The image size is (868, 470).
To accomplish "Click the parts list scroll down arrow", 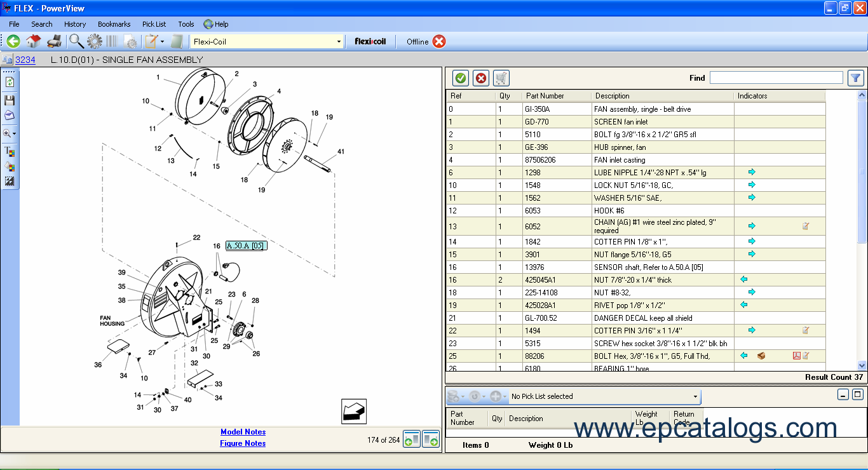I will [862, 365].
